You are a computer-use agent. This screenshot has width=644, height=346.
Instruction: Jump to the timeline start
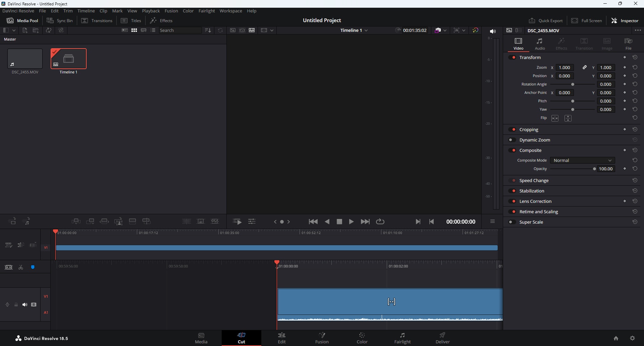(313, 222)
